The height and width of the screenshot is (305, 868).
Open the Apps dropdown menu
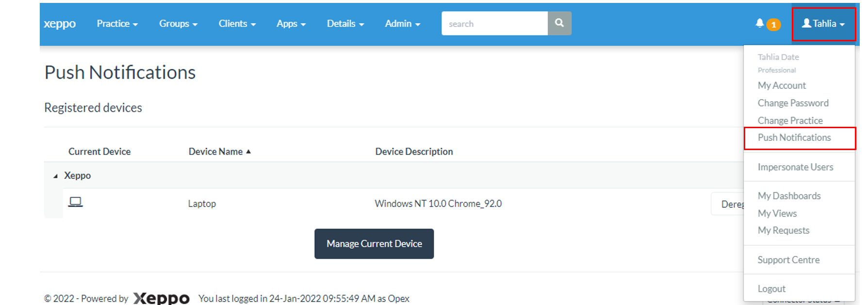[x=291, y=24]
